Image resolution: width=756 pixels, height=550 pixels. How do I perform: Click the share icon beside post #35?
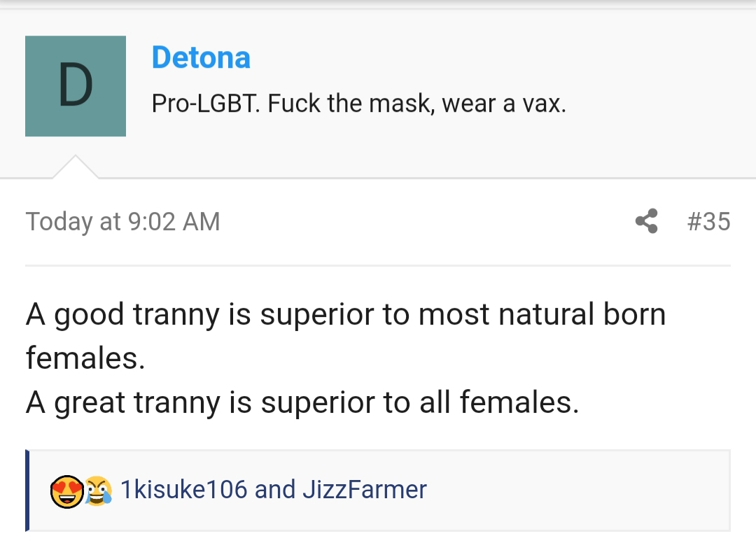tap(647, 221)
